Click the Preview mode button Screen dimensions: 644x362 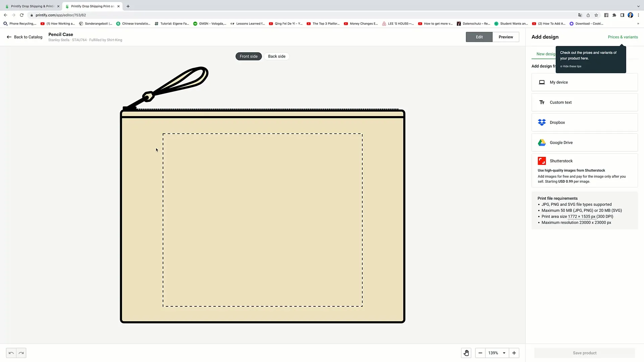click(505, 37)
